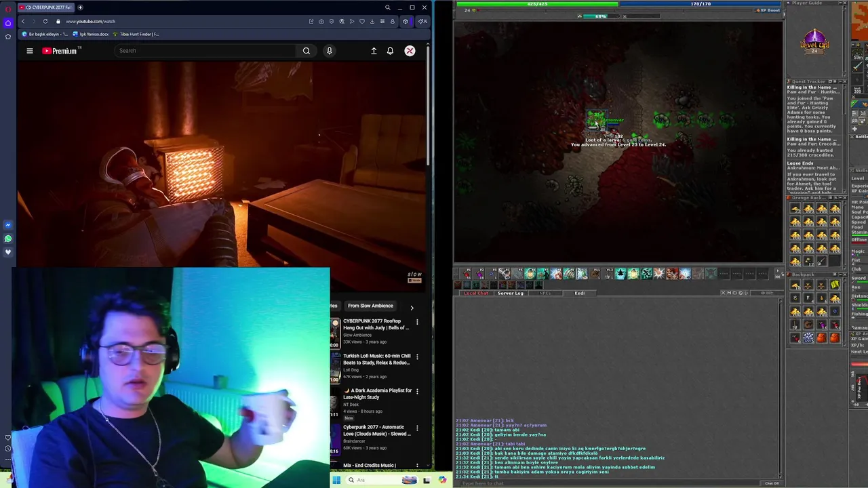The image size is (868, 488).
Task: Click the YouTube Premium logo
Action: (x=61, y=51)
